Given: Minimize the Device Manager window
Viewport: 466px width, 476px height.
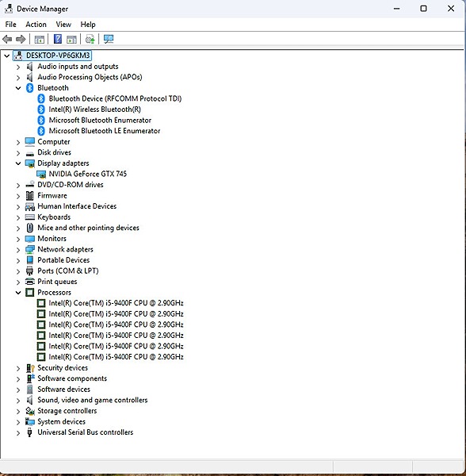Looking at the screenshot, I should pyautogui.click(x=396, y=9).
